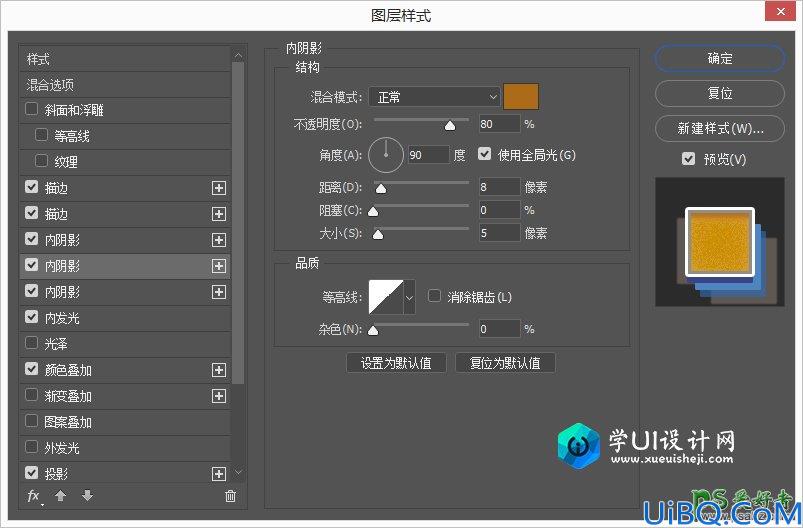
Task: Click the 等高线 contour thumbnail
Action: 386,297
